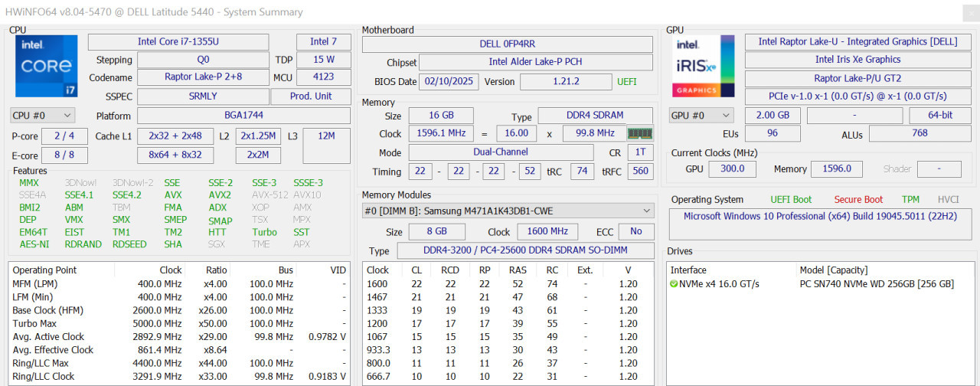
Task: Click the HTT feature label
Action: [217, 232]
